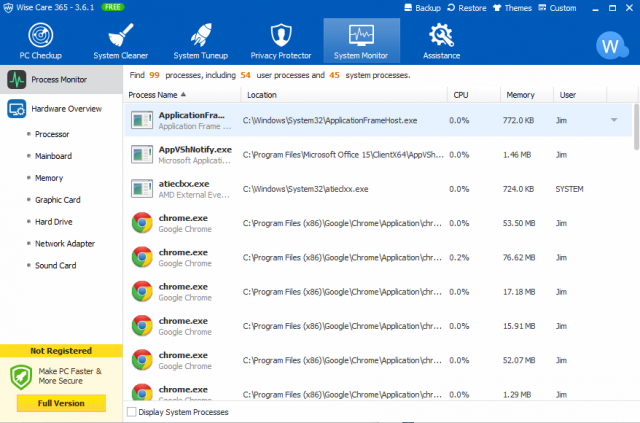Select the AppVShNotify.exe process name
The image size is (640, 423).
[195, 149]
